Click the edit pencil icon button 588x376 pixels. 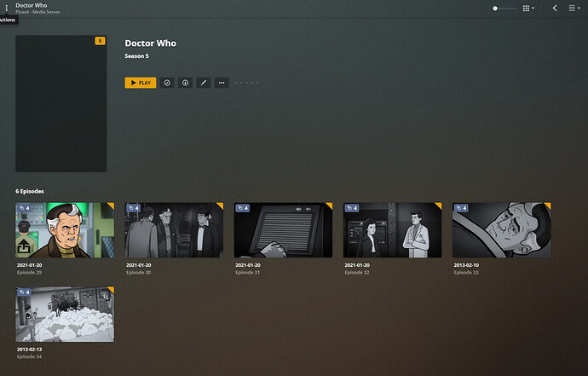(204, 83)
